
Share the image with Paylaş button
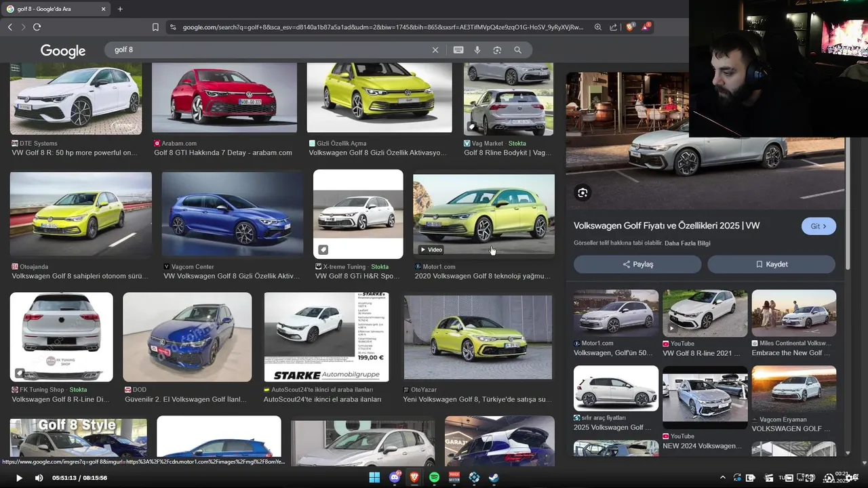[637, 264]
